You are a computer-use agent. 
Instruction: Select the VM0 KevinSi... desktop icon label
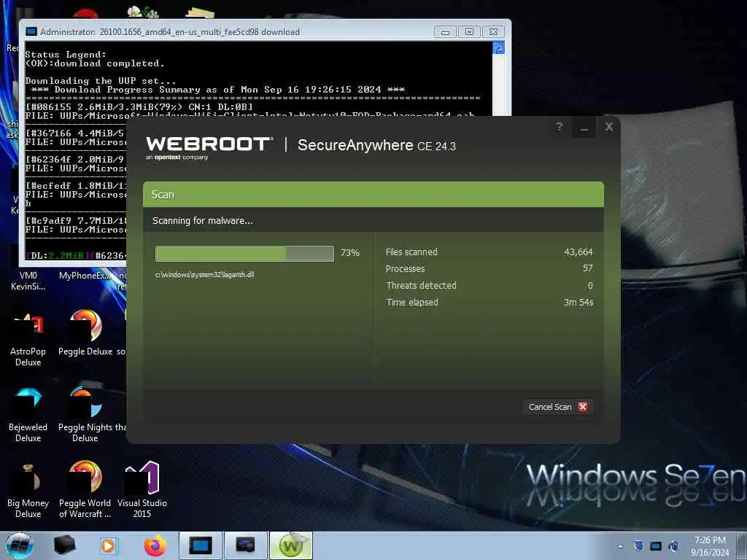coord(28,281)
